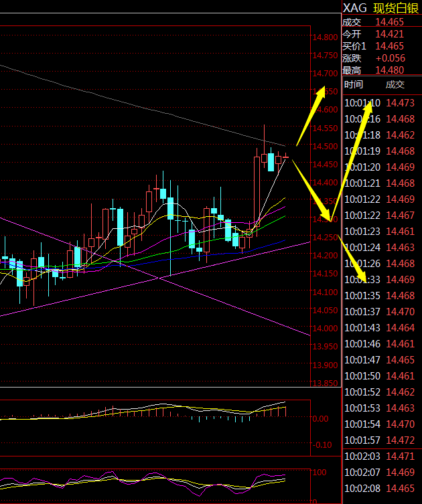Click the 14.000 price axis label
Screen dimensions: 422x504
pyautogui.click(x=325, y=329)
